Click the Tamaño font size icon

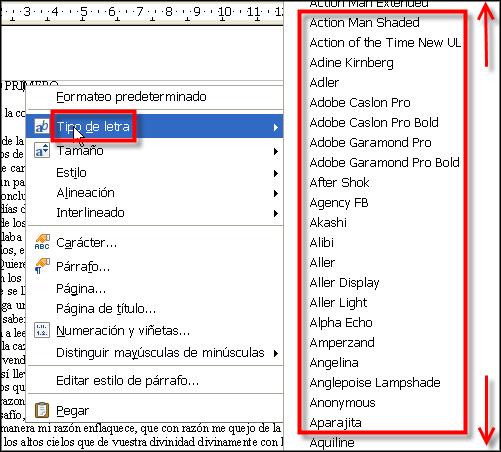tap(42, 150)
